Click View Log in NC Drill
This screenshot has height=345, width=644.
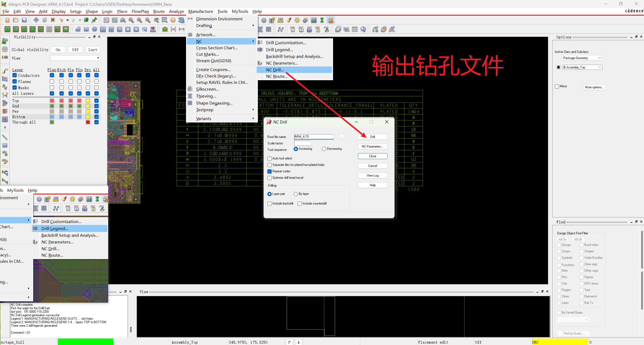click(372, 176)
